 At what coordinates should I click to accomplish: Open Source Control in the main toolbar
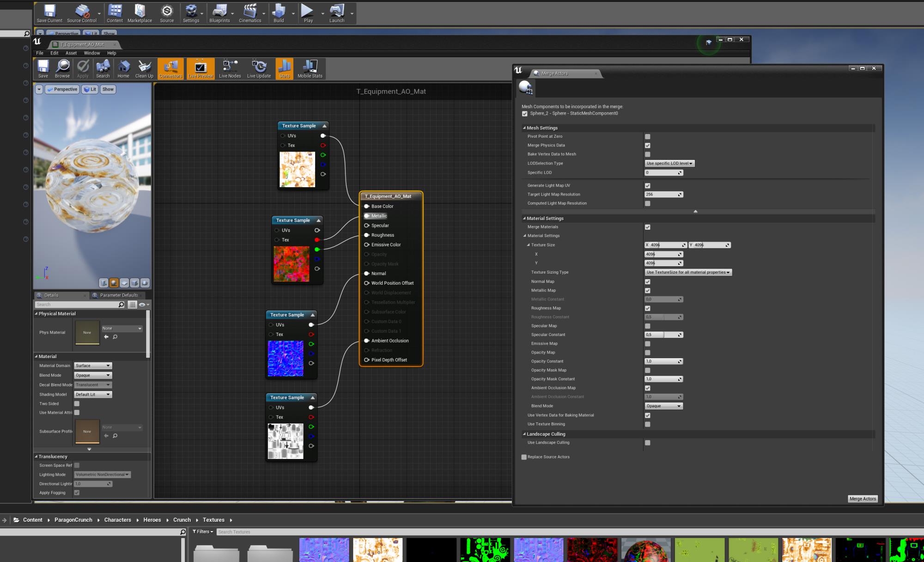pos(82,13)
